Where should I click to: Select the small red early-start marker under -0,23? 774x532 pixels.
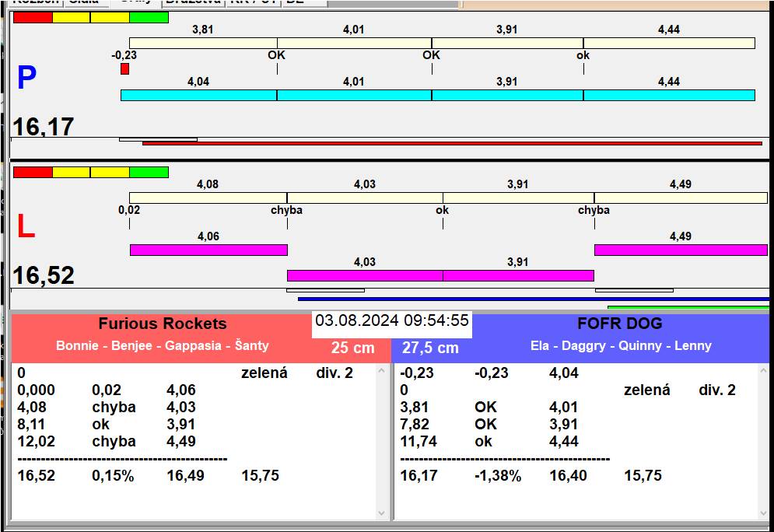pos(125,68)
